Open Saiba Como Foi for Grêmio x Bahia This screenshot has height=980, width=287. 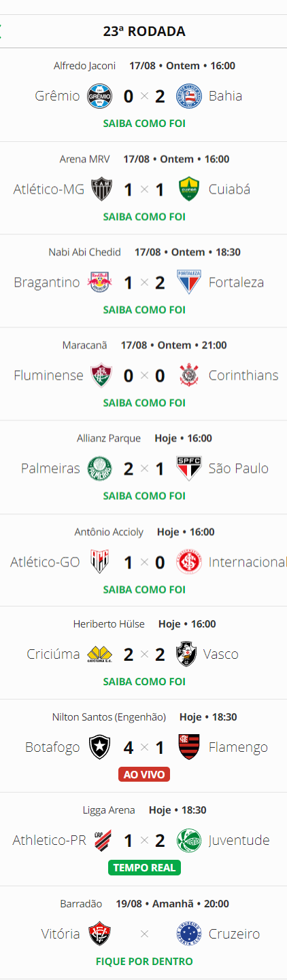point(144,124)
